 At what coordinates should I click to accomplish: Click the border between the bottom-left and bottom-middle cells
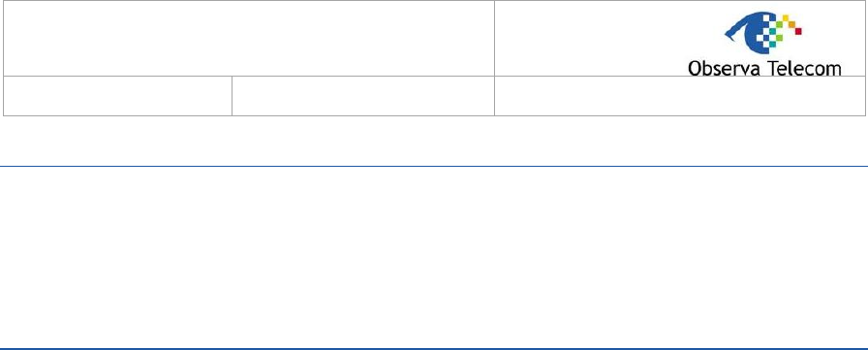(232, 96)
